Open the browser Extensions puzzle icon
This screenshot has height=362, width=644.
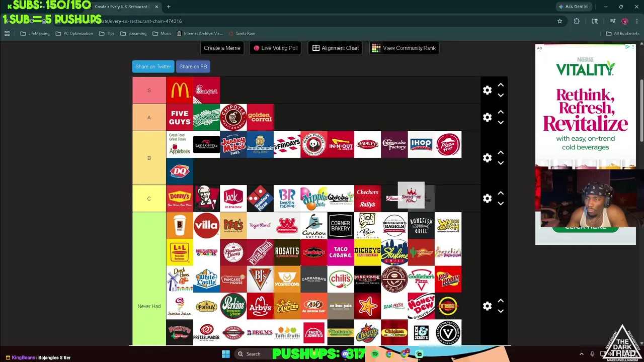(577, 21)
